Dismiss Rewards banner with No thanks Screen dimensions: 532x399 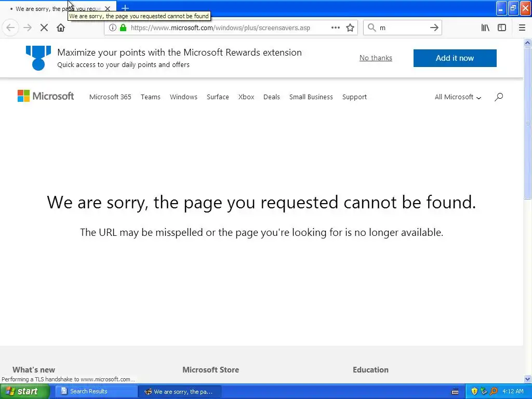pyautogui.click(x=376, y=58)
